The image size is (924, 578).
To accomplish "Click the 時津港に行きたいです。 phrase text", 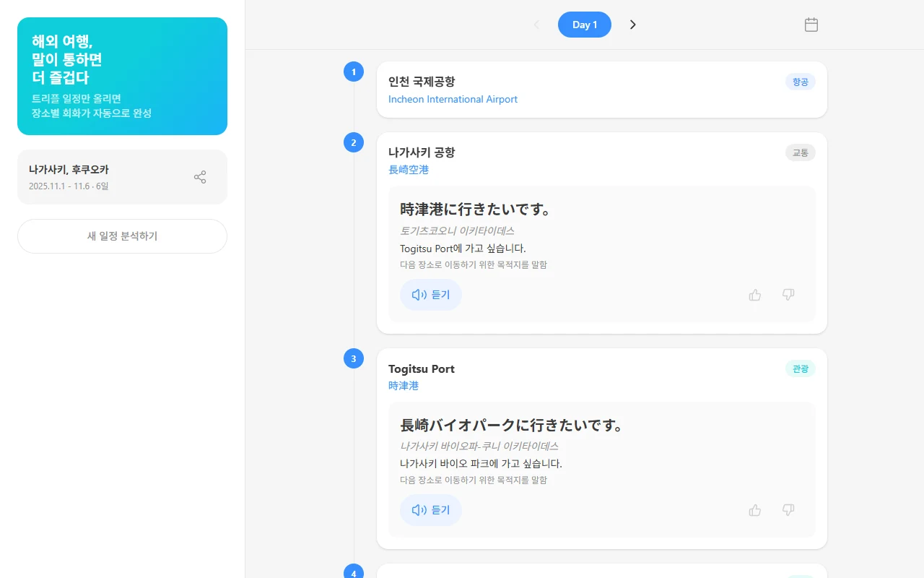I will (476, 210).
